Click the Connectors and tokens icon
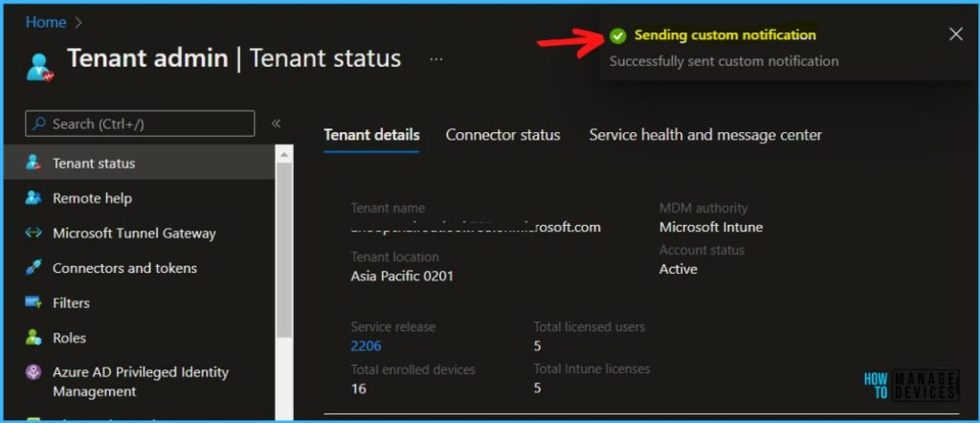Screen dimensions: 980x423 click(33, 268)
